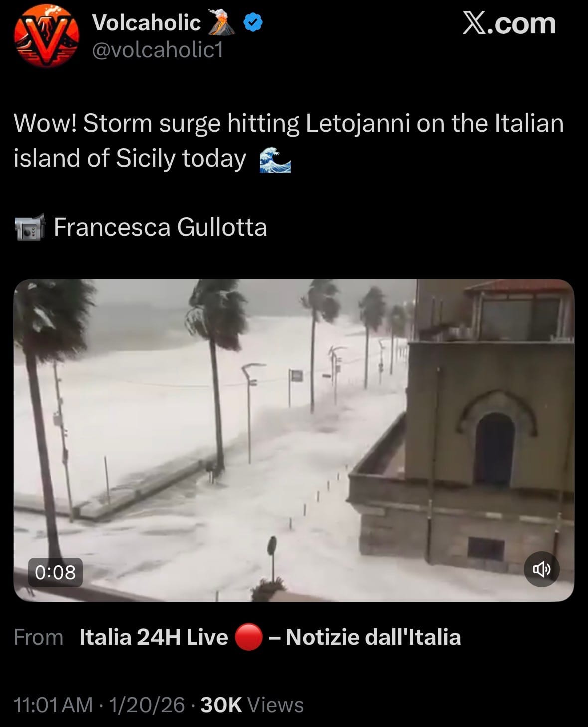Click the 1/20/26 post date
This screenshot has height=727, width=588.
click(147, 705)
